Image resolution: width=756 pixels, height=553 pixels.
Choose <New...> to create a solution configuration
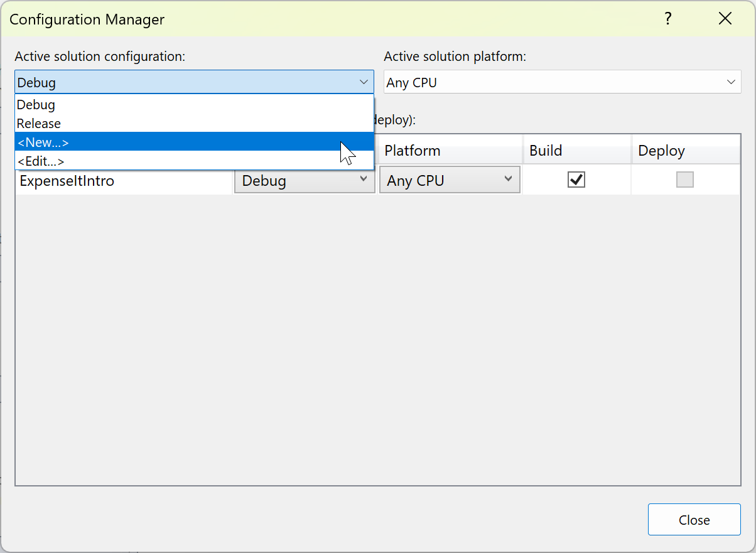(x=43, y=142)
